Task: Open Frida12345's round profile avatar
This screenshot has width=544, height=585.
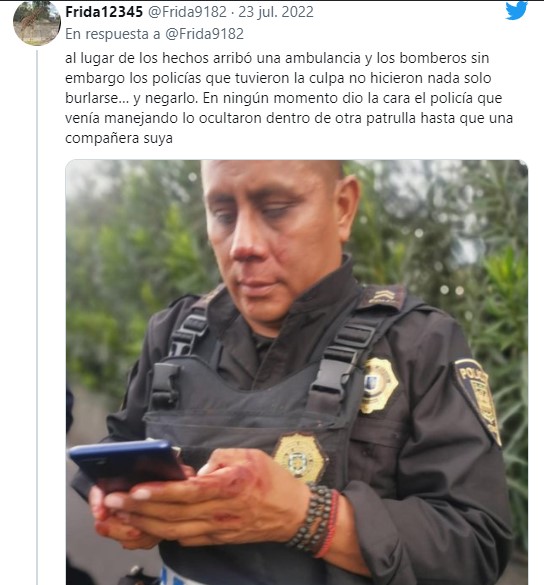Action: point(37,23)
